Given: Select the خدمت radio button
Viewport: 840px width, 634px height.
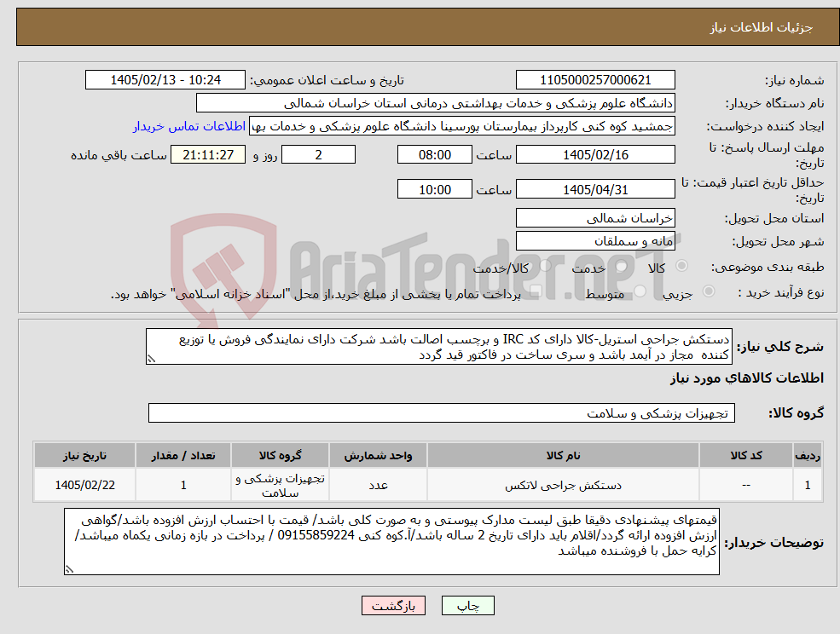Looking at the screenshot, I should point(622,266).
